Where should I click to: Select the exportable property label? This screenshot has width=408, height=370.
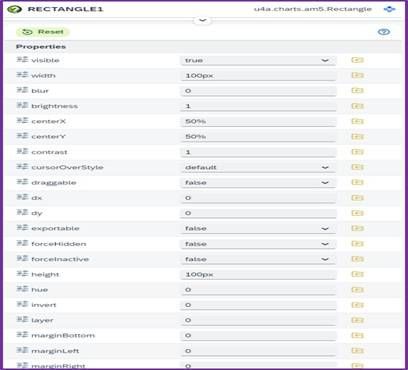coord(55,229)
